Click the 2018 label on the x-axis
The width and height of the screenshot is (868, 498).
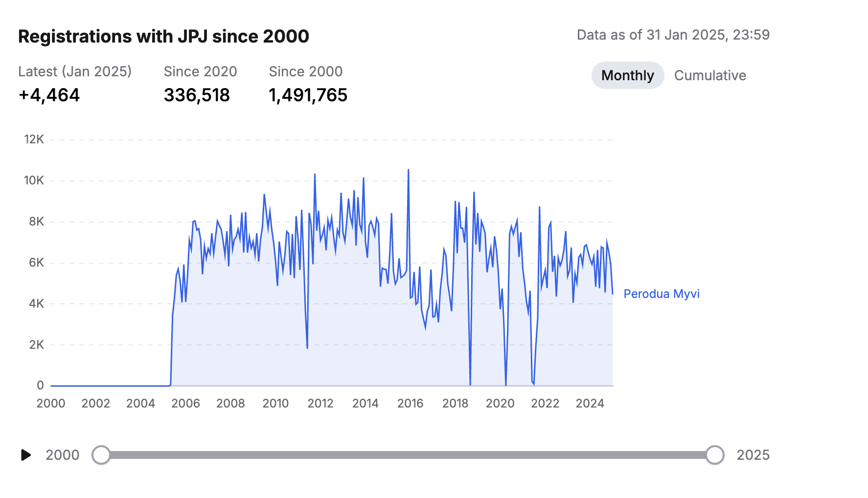coord(455,403)
